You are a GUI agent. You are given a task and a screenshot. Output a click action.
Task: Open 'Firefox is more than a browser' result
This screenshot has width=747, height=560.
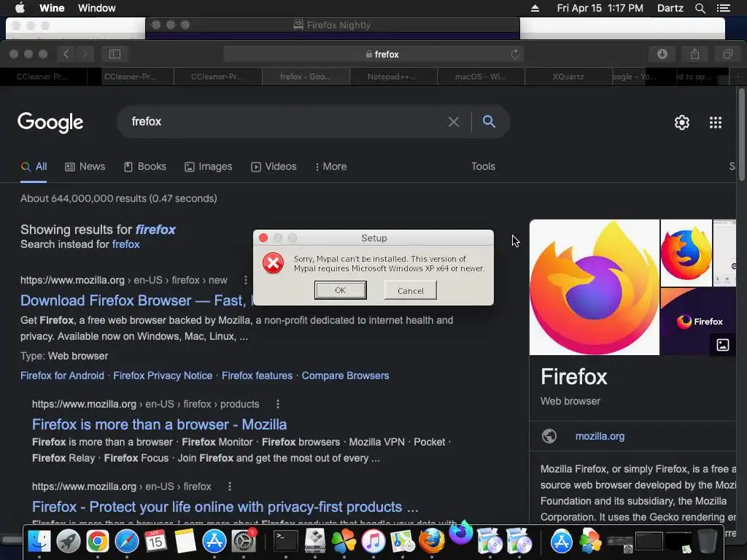pyautogui.click(x=159, y=424)
